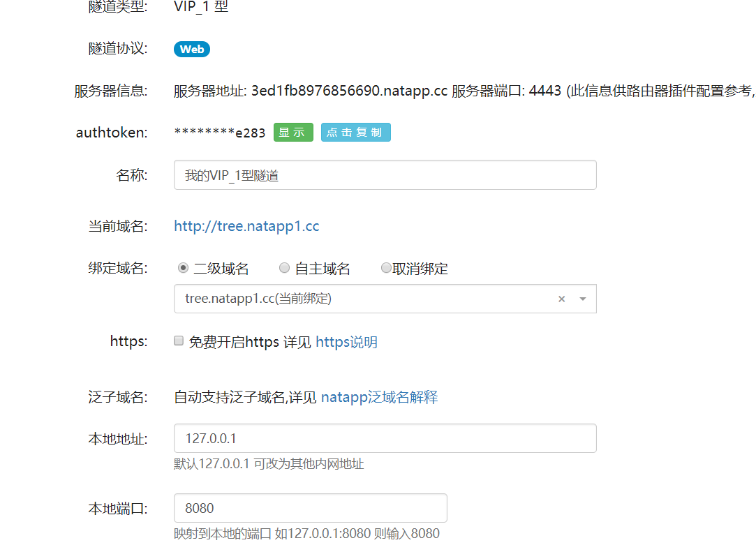
Task: Click the server port 4443 text
Action: point(544,91)
